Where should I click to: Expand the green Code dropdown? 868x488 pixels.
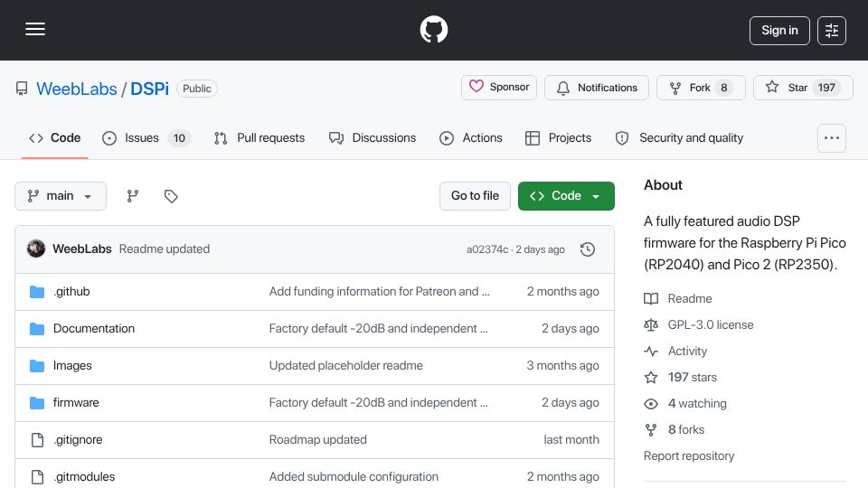pyautogui.click(x=566, y=196)
